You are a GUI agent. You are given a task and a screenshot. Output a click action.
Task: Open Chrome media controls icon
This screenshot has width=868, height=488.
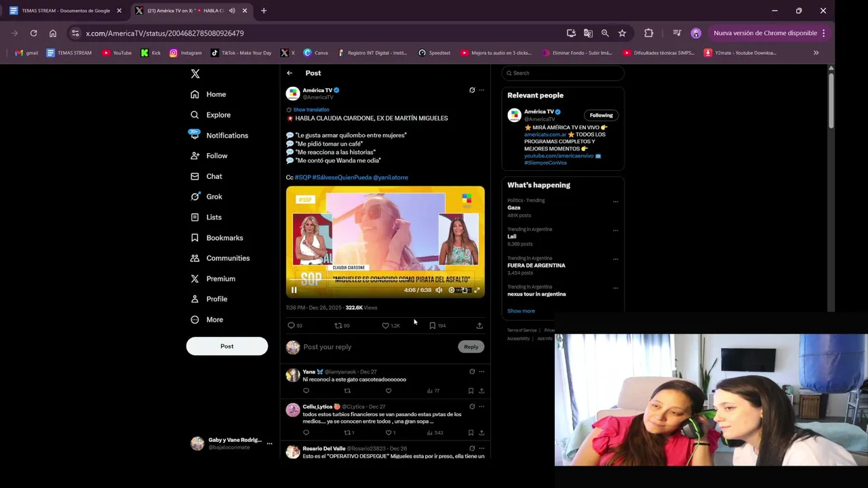[677, 33]
